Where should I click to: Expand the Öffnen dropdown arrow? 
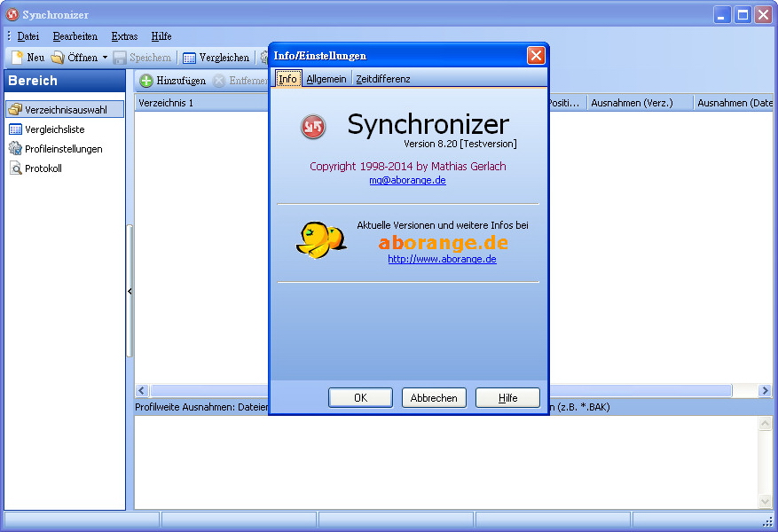pos(105,58)
